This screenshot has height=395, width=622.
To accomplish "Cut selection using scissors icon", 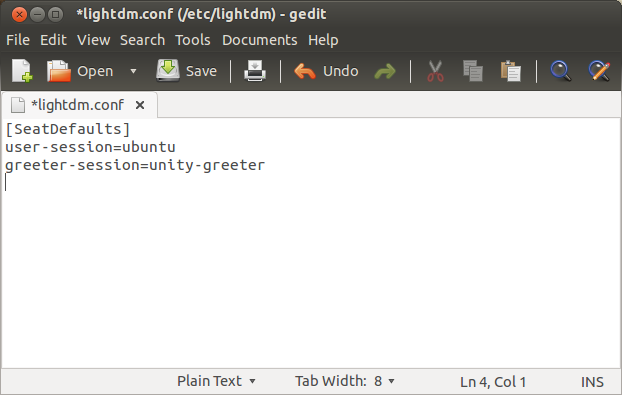I will (435, 71).
